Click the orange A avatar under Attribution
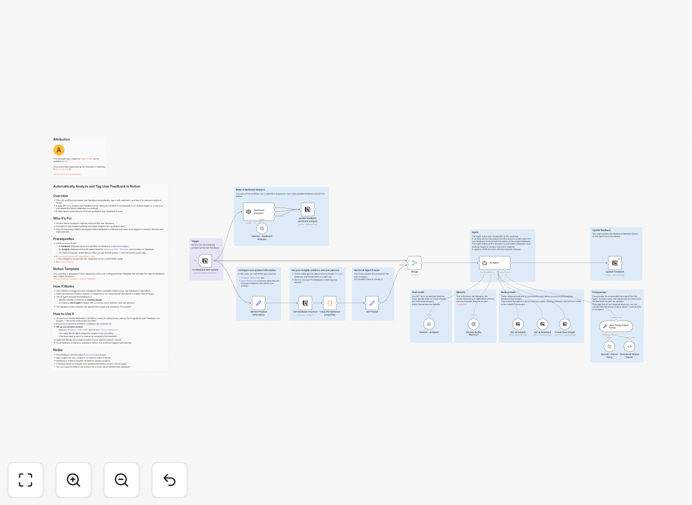This screenshot has height=505, width=692. (x=59, y=150)
